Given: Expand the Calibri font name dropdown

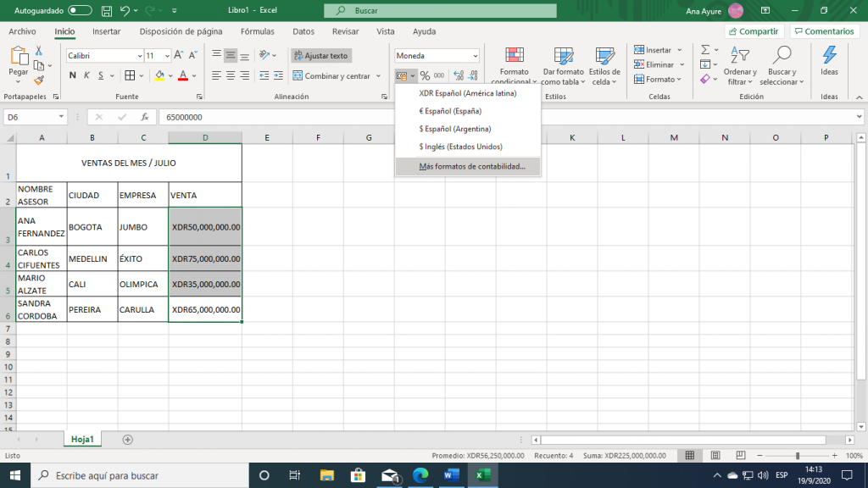Looking at the screenshot, I should 140,55.
